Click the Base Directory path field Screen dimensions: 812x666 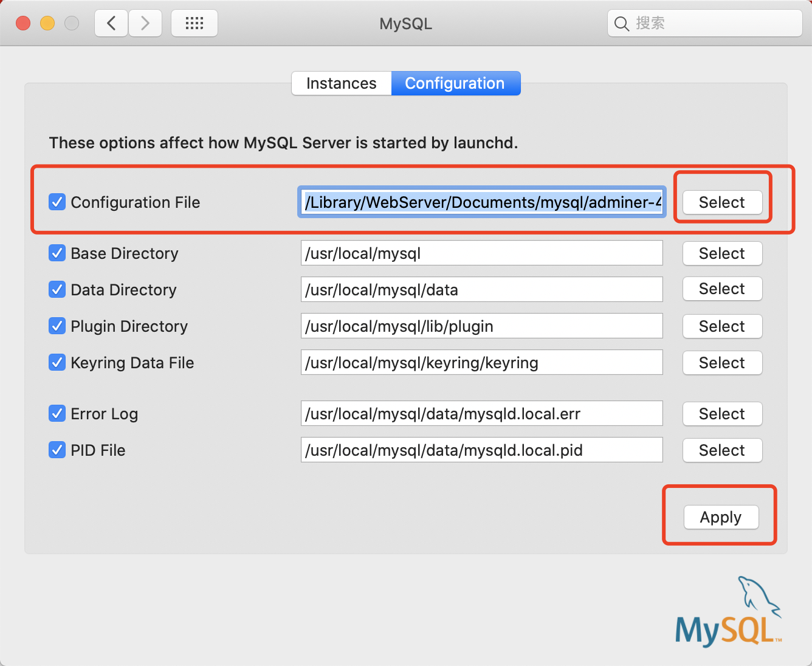coord(482,253)
